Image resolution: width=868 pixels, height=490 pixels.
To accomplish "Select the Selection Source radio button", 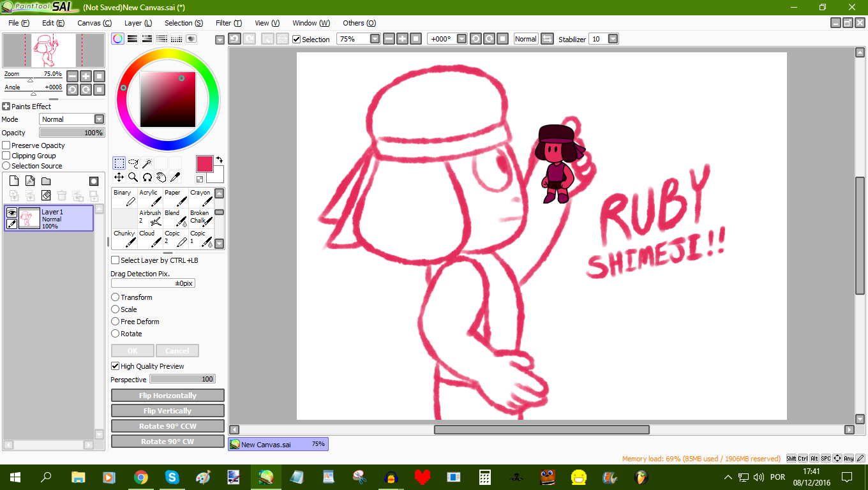I will (x=6, y=166).
